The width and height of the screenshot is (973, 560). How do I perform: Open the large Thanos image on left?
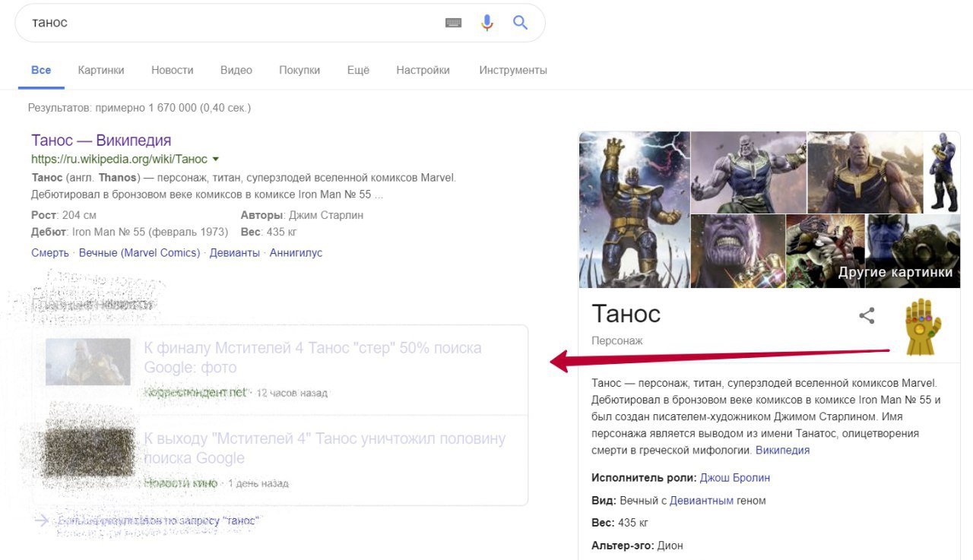pyautogui.click(x=635, y=209)
